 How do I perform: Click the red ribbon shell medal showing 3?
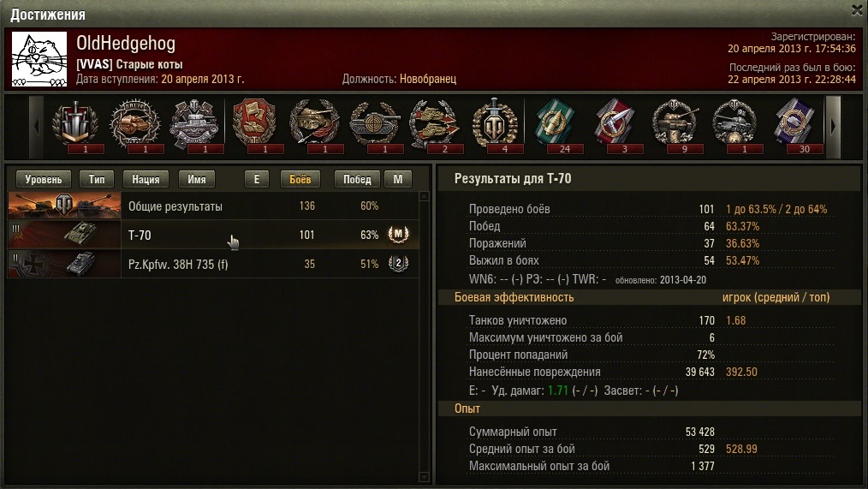click(x=615, y=123)
